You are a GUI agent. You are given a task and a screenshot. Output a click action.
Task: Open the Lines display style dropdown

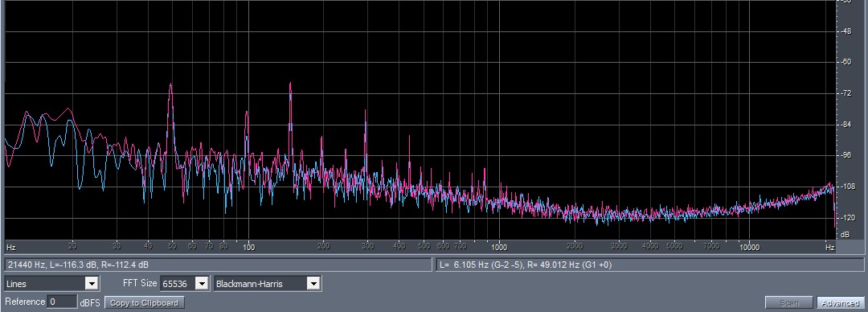click(x=51, y=284)
